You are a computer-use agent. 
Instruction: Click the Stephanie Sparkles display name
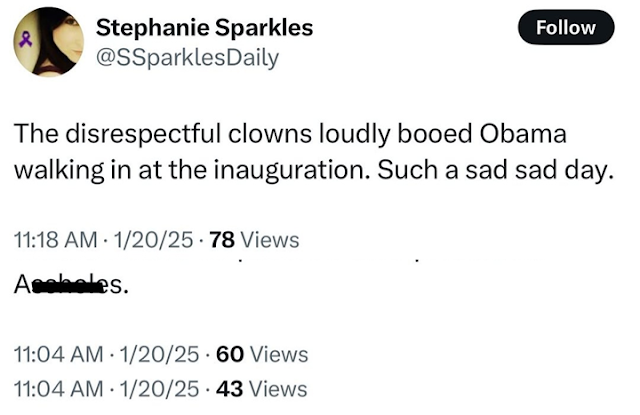tap(204, 28)
